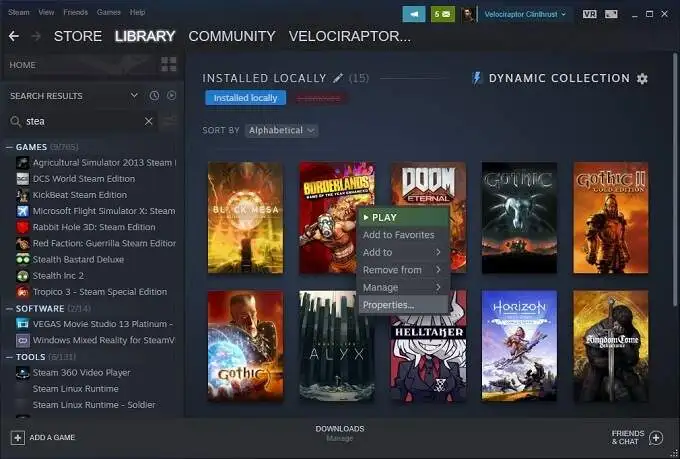The height and width of the screenshot is (459, 680).
Task: Click Microsoft Flight Simulator X icon
Action: click(23, 211)
